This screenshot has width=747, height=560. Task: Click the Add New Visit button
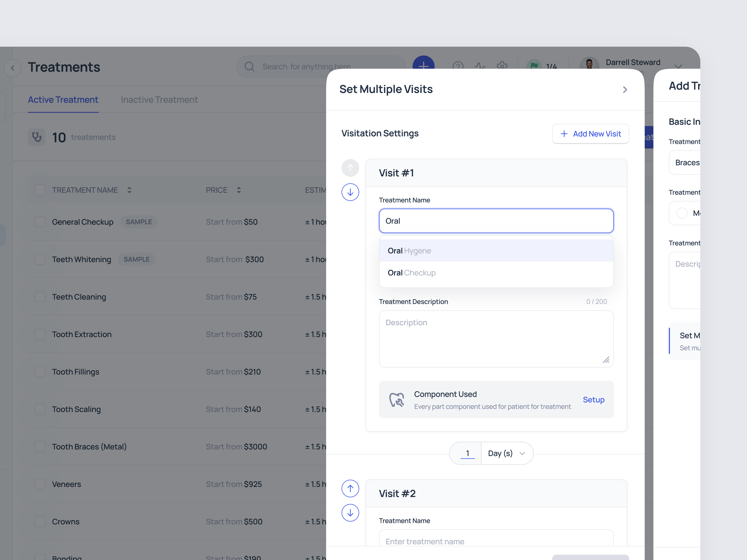(x=591, y=134)
